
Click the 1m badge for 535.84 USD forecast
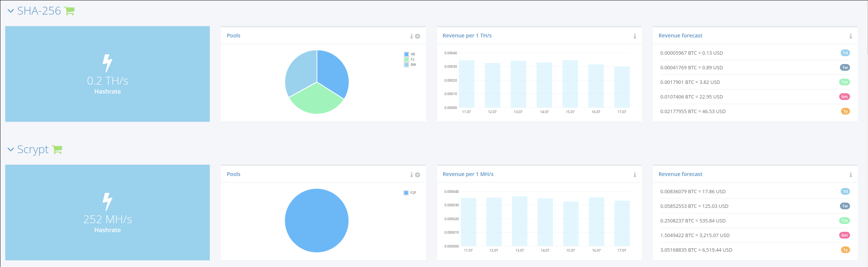[x=845, y=221]
